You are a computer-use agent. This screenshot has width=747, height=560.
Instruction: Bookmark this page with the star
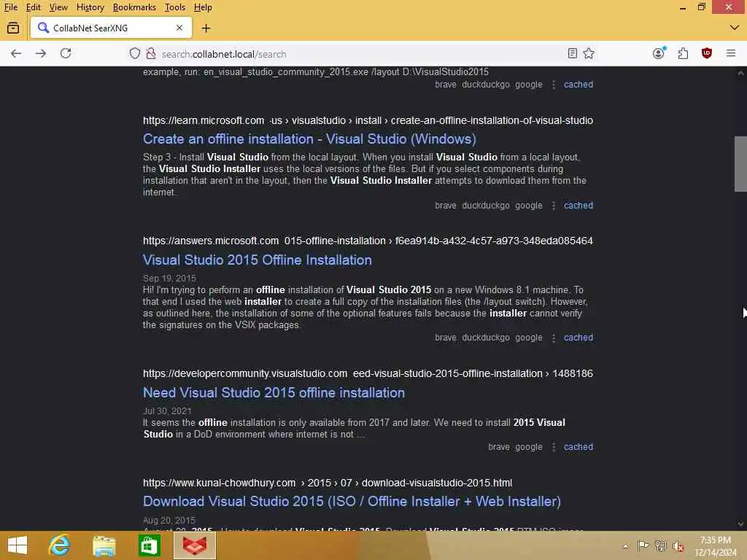(x=589, y=53)
